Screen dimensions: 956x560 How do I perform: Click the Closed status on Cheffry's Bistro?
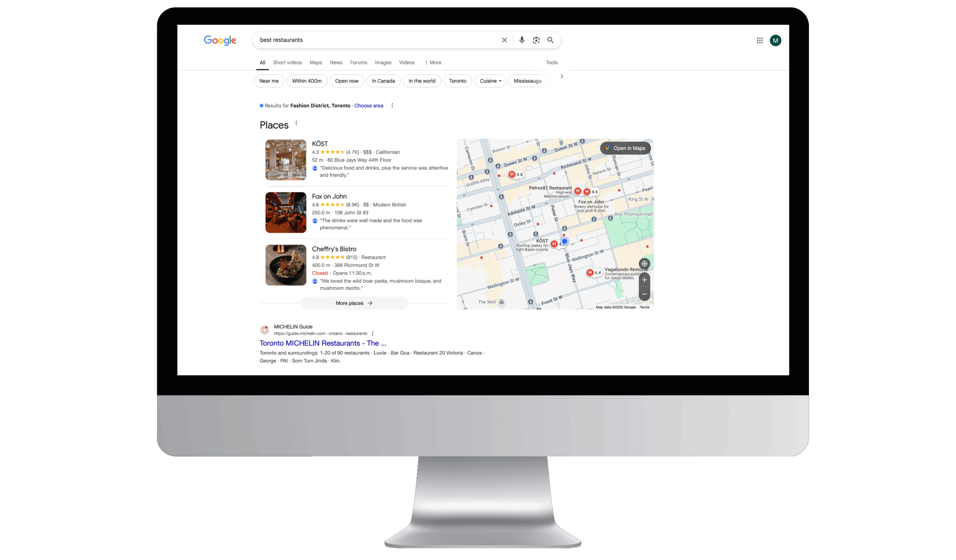click(x=319, y=273)
